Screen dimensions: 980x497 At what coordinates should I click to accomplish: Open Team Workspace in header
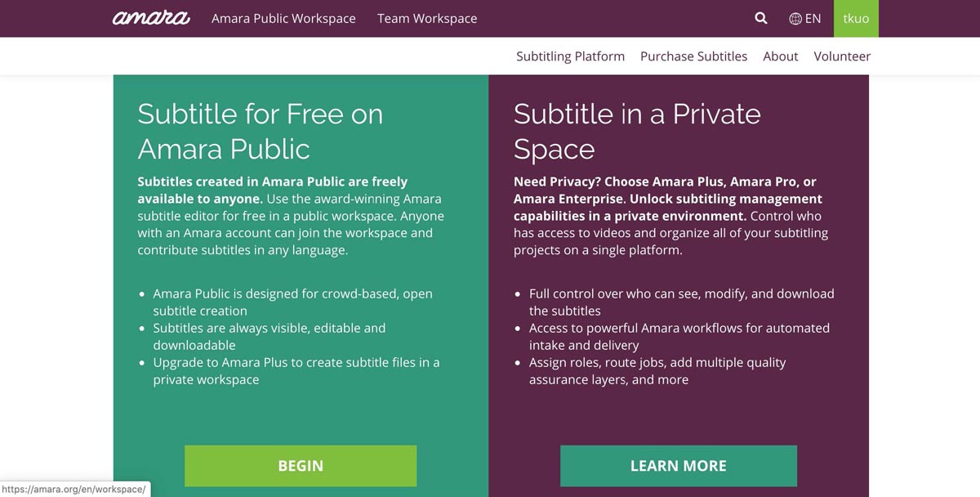click(427, 18)
